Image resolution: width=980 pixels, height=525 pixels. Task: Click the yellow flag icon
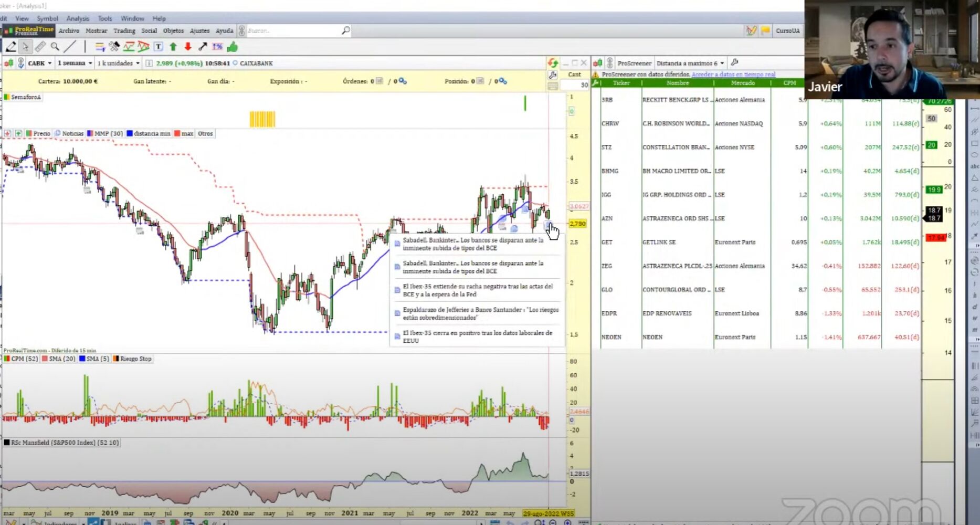pos(765,30)
